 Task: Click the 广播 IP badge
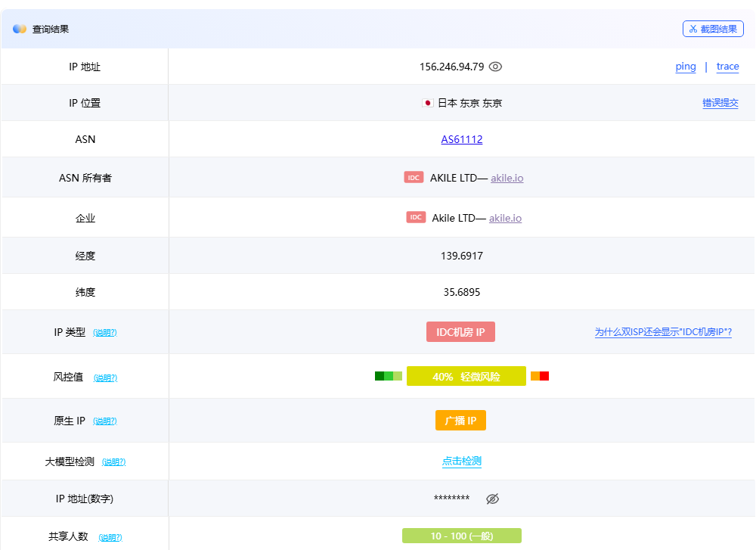pos(460,421)
